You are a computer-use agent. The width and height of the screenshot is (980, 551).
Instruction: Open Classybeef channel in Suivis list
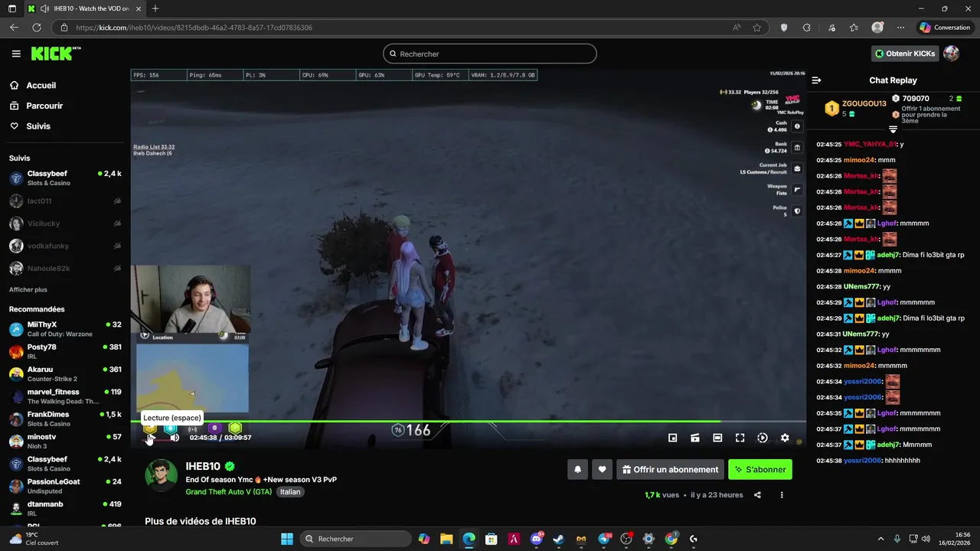(x=65, y=178)
